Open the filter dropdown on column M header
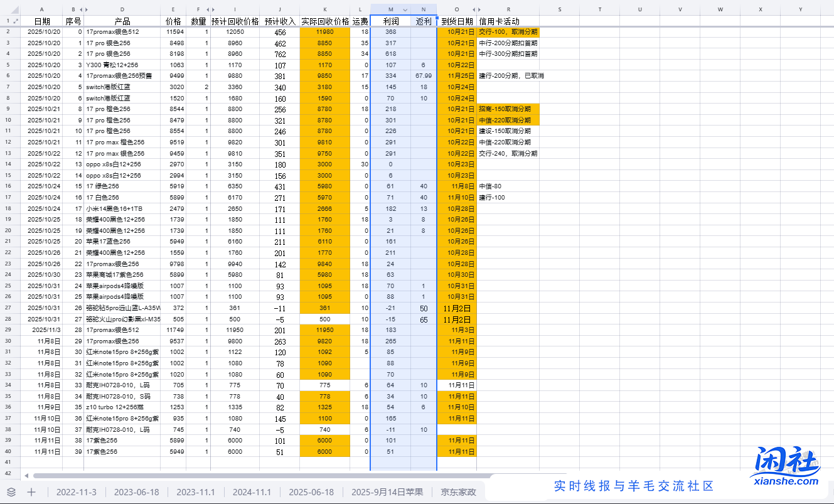The image size is (834, 504). 405,9
